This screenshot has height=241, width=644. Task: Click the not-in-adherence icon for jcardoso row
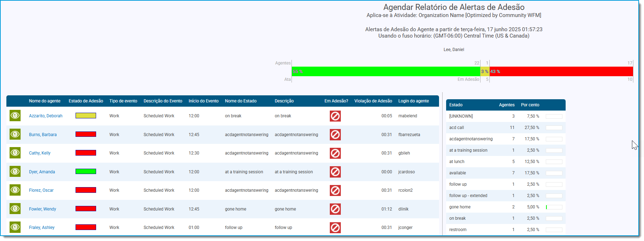click(x=335, y=172)
